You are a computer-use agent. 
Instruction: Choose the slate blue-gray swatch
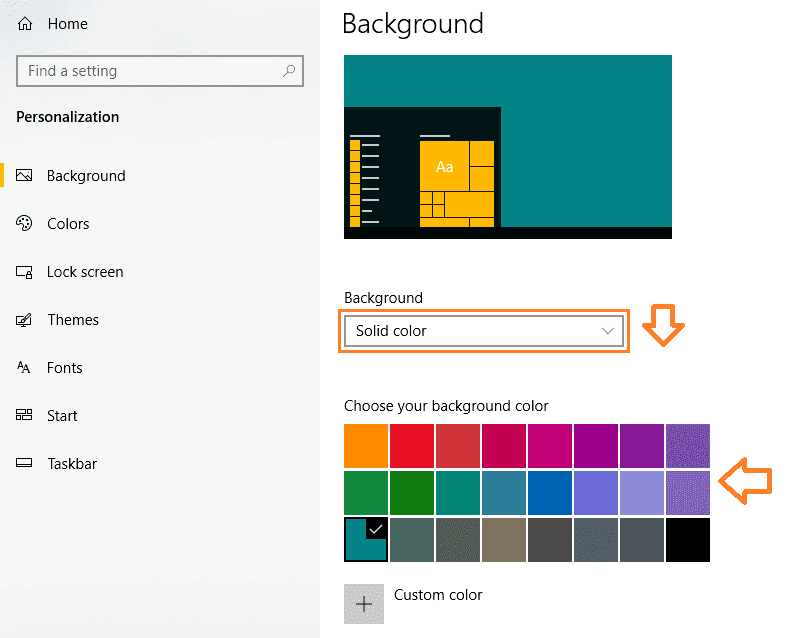click(x=642, y=540)
